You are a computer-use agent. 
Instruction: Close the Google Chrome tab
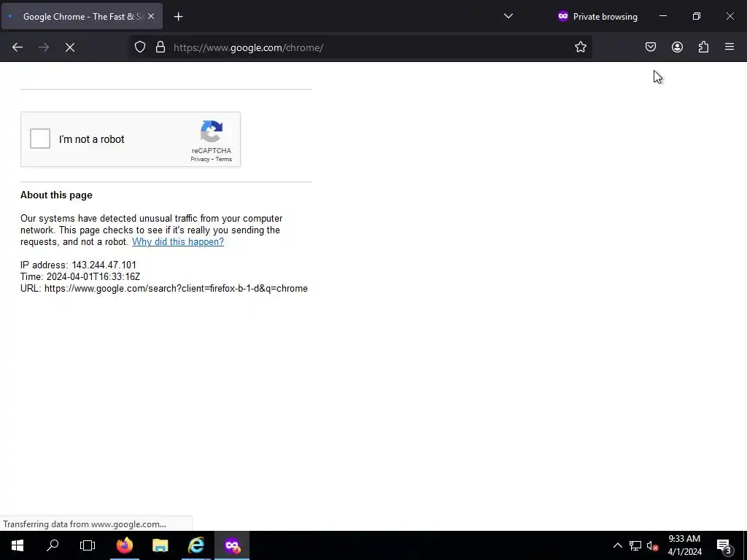tap(151, 16)
